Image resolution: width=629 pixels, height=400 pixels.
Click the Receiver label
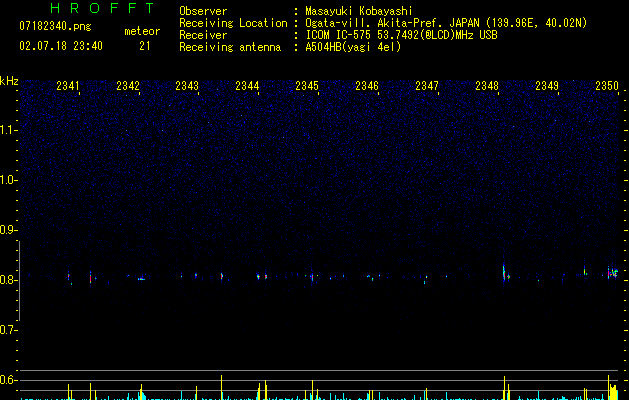click(203, 35)
